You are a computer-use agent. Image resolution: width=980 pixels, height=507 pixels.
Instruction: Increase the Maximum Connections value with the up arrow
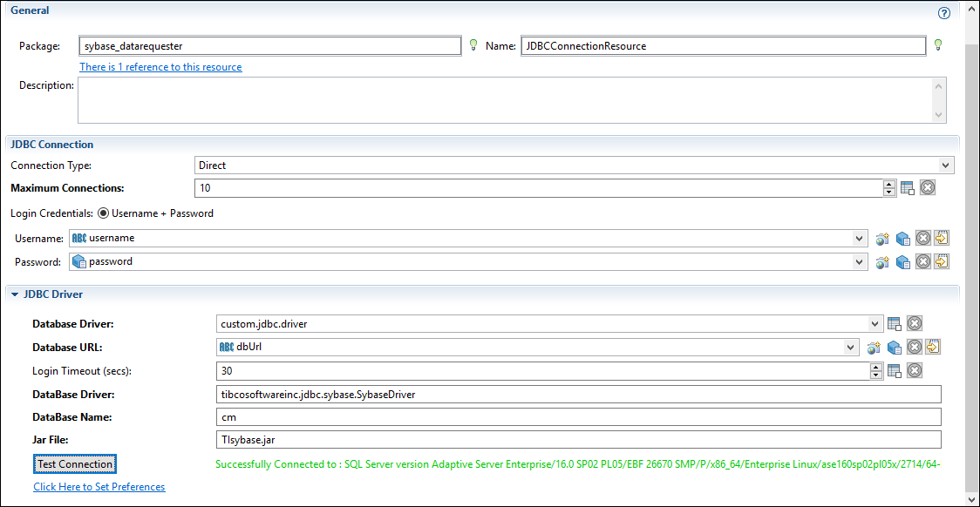coord(888,184)
